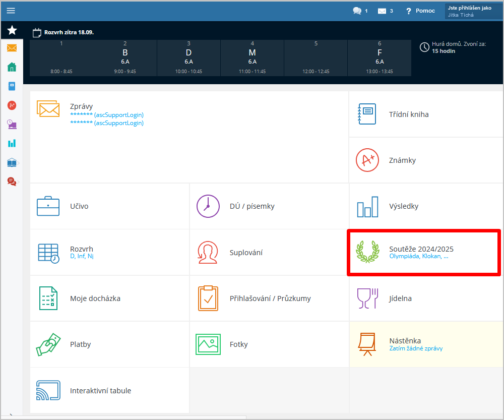The height and width of the screenshot is (420, 504).
Task: Open the Moje docházka label
Action: point(95,298)
